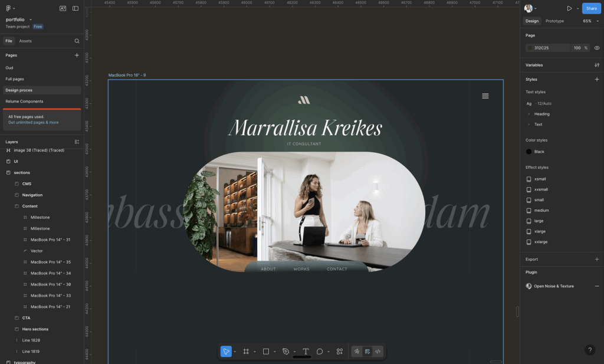Select the Comment tool

click(320, 352)
